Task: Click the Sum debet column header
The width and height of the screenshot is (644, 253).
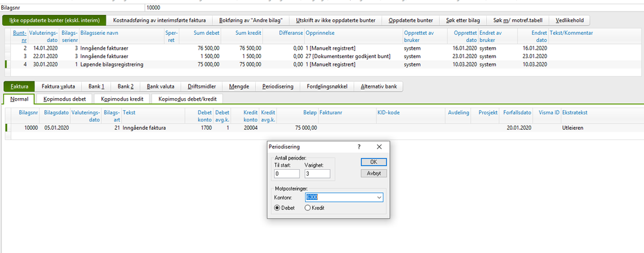Action: click(200, 36)
